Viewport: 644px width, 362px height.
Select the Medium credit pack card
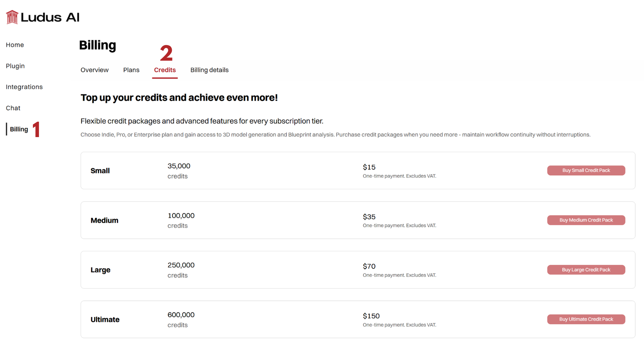[x=268, y=220]
